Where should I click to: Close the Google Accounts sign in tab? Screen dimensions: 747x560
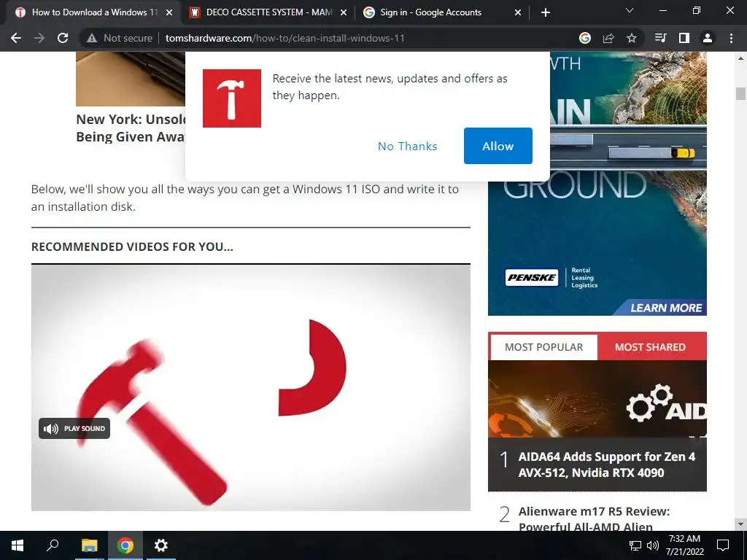click(518, 13)
